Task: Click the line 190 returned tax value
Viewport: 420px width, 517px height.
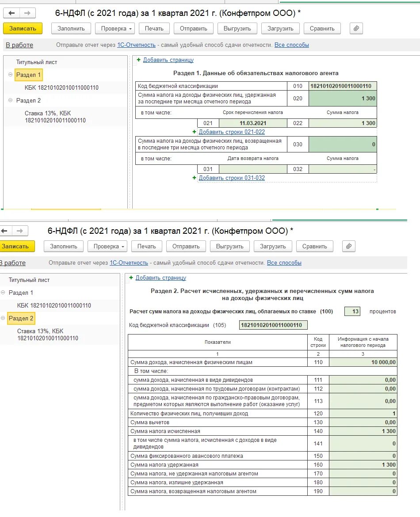Action: click(363, 491)
